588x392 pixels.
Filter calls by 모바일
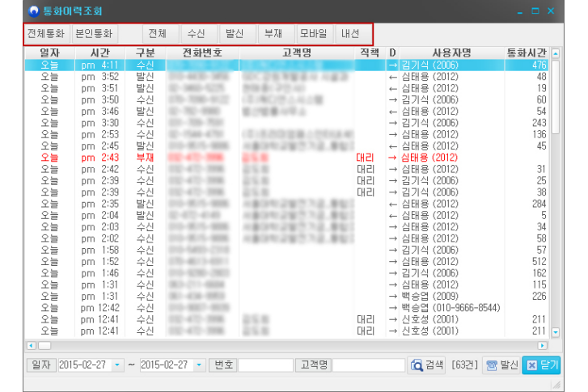(x=313, y=34)
